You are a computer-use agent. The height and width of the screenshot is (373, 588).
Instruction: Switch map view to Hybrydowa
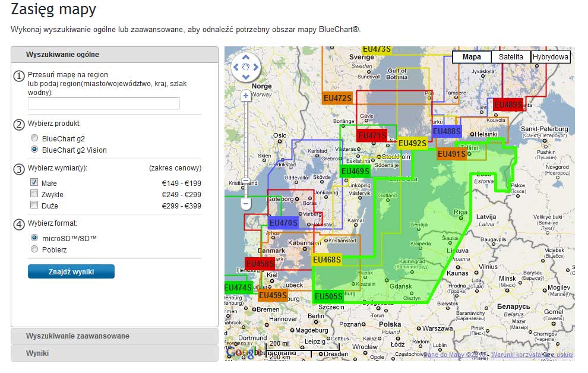(551, 57)
